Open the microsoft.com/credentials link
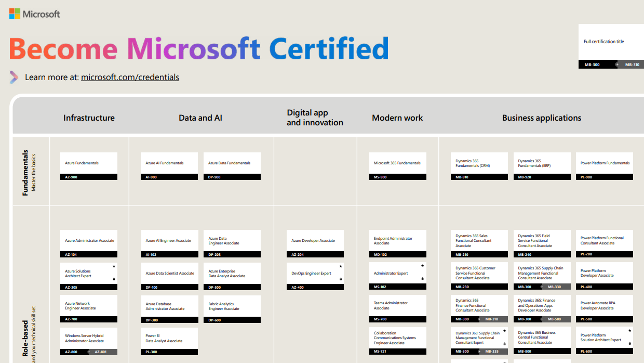 (x=130, y=77)
